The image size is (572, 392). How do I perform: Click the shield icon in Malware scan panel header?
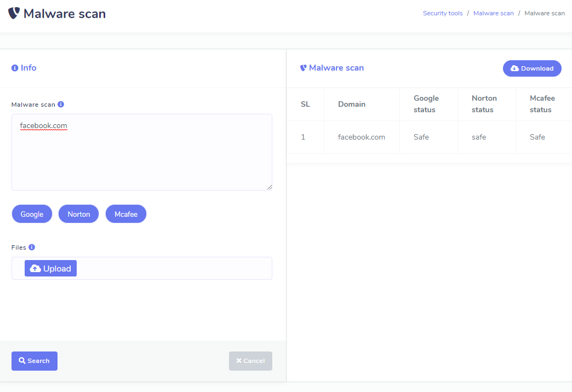click(303, 68)
